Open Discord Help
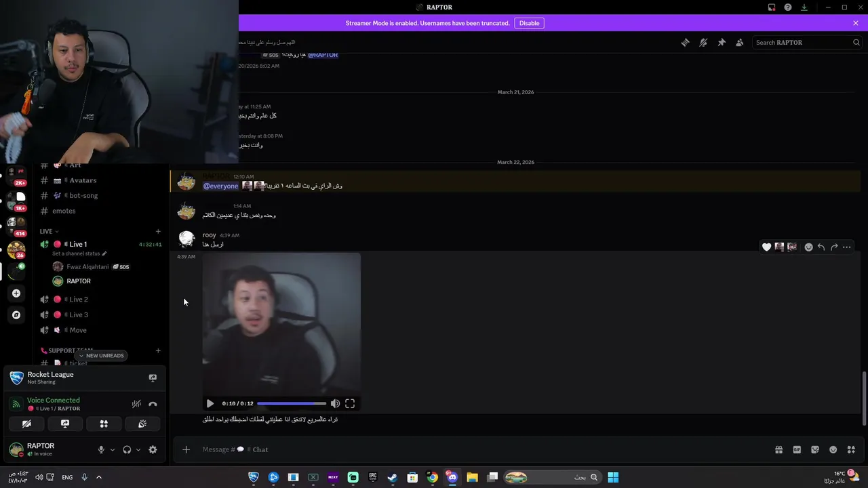Image resolution: width=868 pixels, height=488 pixels. (x=788, y=7)
